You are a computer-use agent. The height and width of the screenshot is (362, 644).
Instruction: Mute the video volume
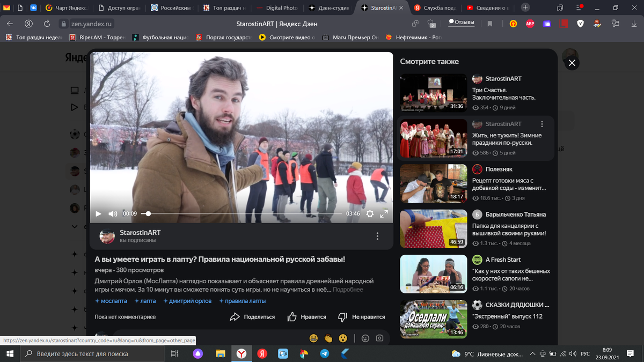coord(113,213)
